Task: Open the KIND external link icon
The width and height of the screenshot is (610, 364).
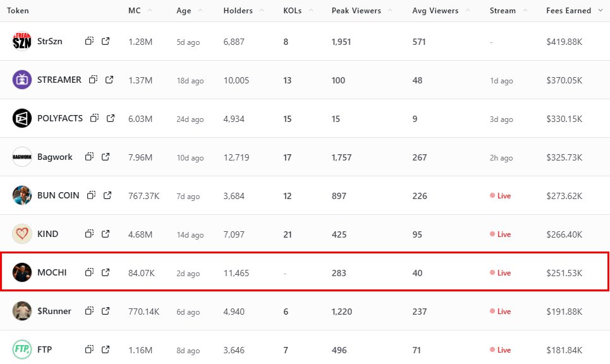Action: tap(106, 234)
